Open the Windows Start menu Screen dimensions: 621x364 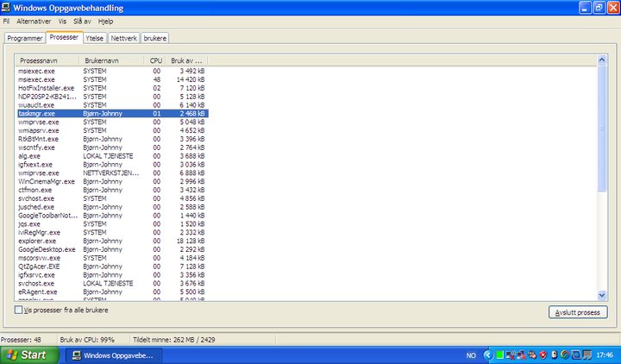click(x=29, y=355)
